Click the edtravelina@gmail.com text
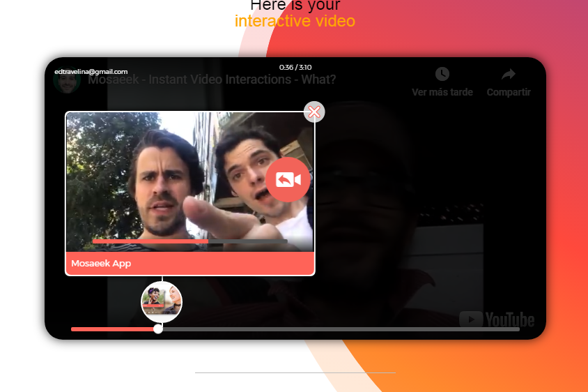The image size is (588, 392). coord(91,72)
